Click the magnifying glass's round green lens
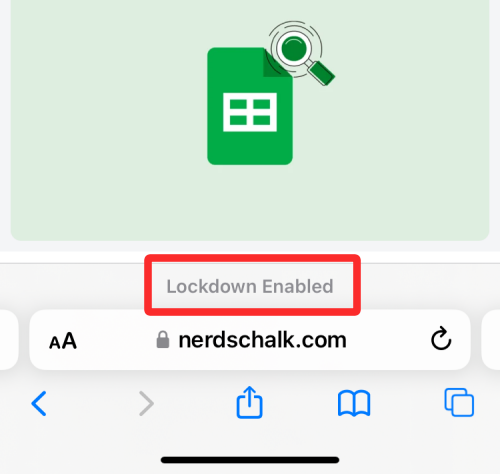 (x=294, y=48)
